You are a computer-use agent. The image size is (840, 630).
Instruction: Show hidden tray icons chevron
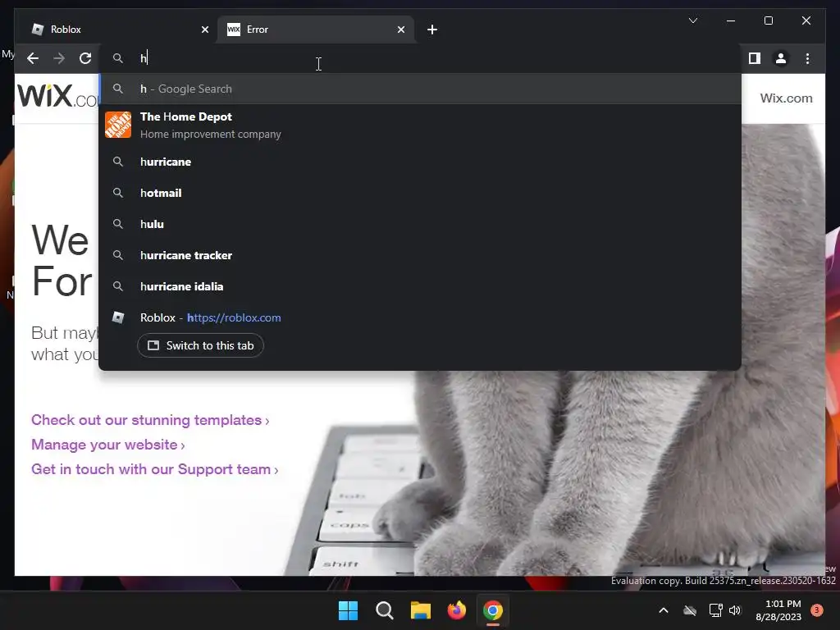(663, 610)
